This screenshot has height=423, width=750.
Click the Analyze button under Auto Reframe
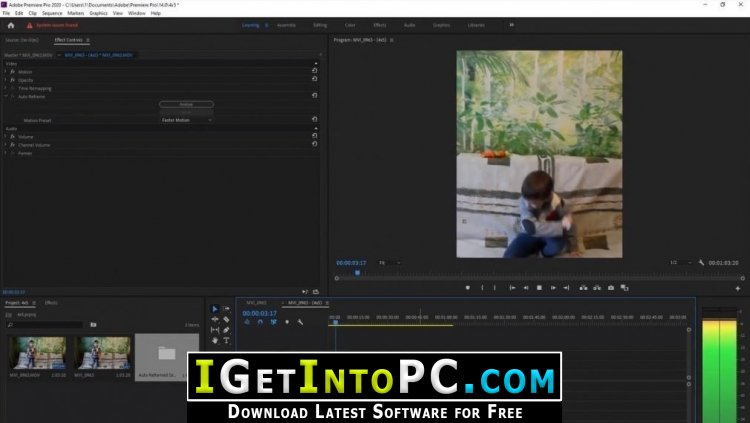point(186,104)
